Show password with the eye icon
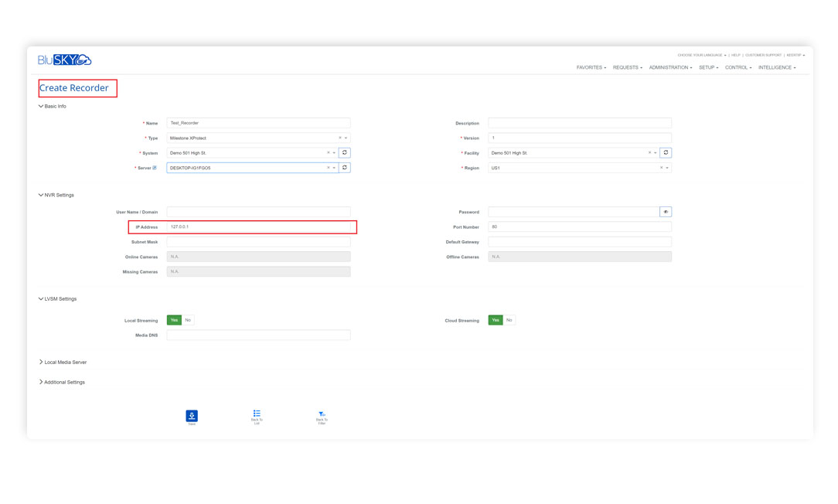The width and height of the screenshot is (838, 504). tap(666, 212)
